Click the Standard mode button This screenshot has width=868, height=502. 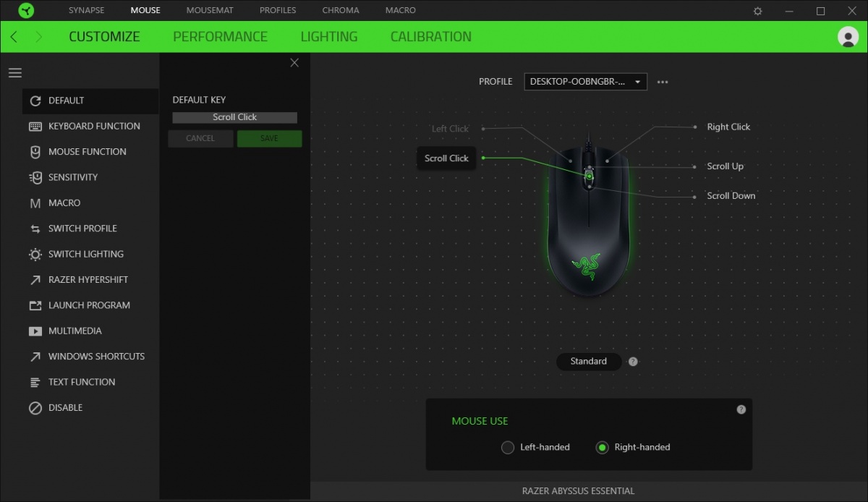[x=589, y=362]
